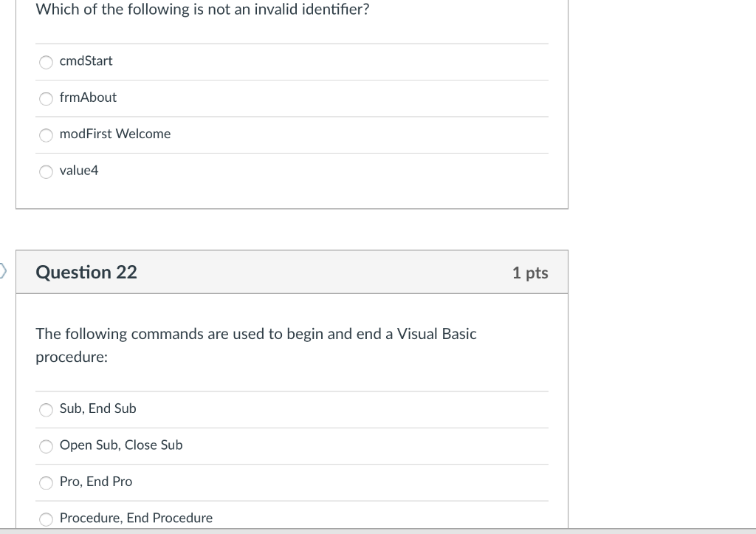Screen dimensions: 756x534
Task: Check the Pro, End Pro radio button
Action: coord(46,483)
